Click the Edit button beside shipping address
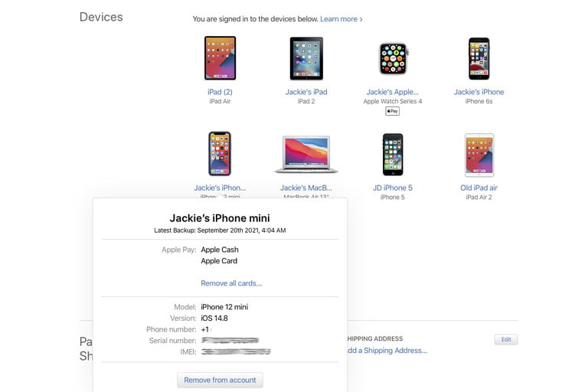Image resolution: width=588 pixels, height=392 pixels. [x=506, y=339]
